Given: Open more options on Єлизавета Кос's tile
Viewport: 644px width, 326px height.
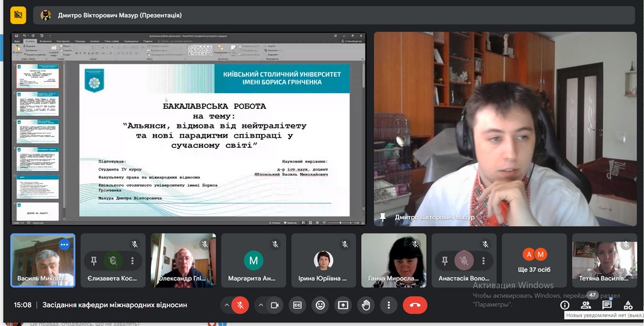Looking at the screenshot, I should pos(133,261).
